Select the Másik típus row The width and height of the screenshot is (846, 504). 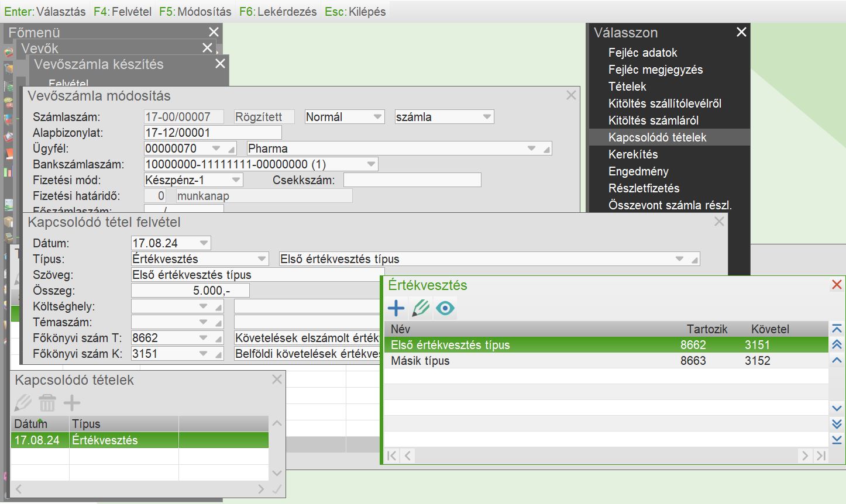pos(420,361)
